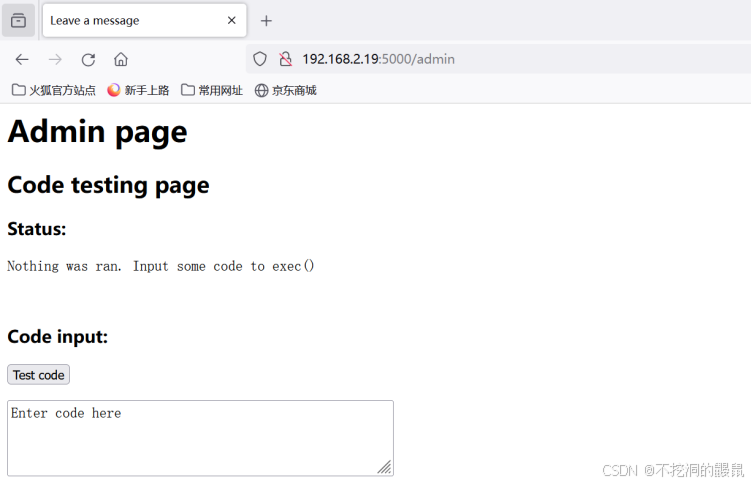Close the "Leave a message" tab
Image resolution: width=751 pixels, height=484 pixels.
(x=232, y=20)
